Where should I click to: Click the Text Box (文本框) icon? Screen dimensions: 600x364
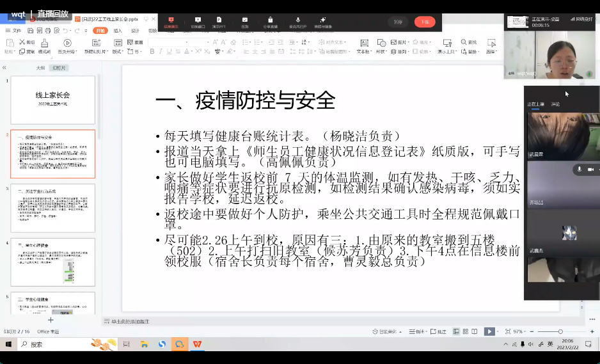(365, 43)
